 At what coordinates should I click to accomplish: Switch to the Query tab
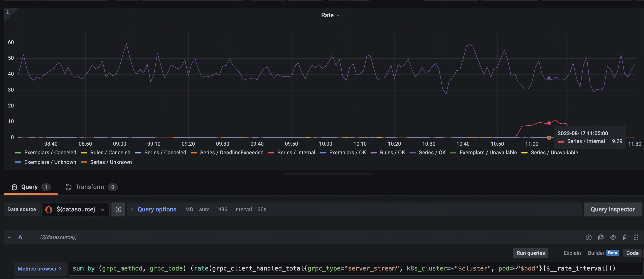[29, 187]
